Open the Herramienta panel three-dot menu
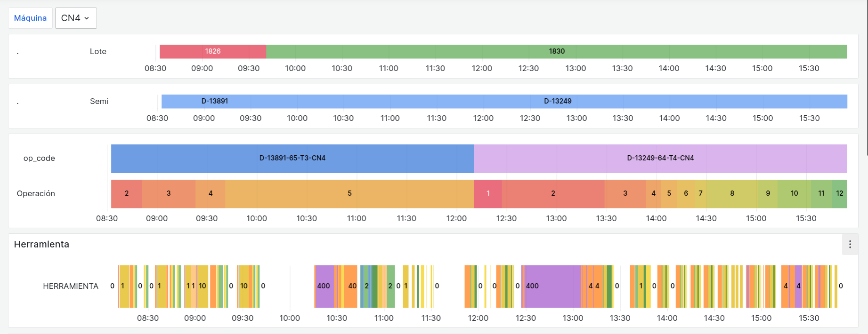Image resolution: width=868 pixels, height=334 pixels. point(850,244)
